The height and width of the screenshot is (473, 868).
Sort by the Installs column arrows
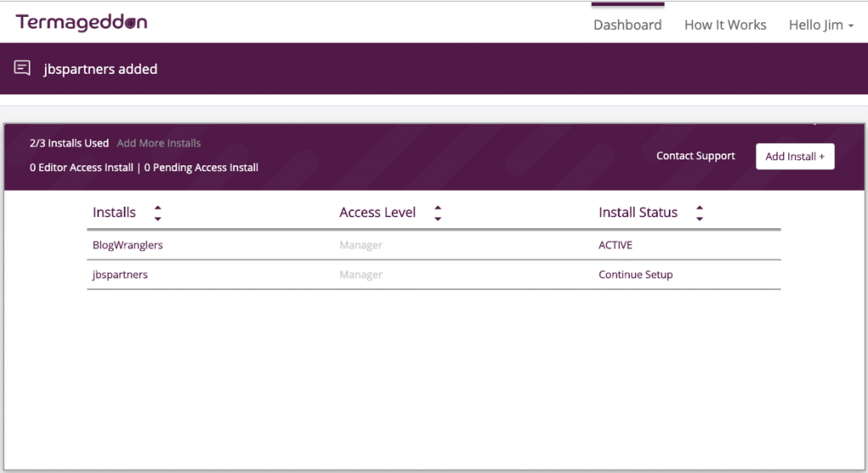tap(158, 213)
